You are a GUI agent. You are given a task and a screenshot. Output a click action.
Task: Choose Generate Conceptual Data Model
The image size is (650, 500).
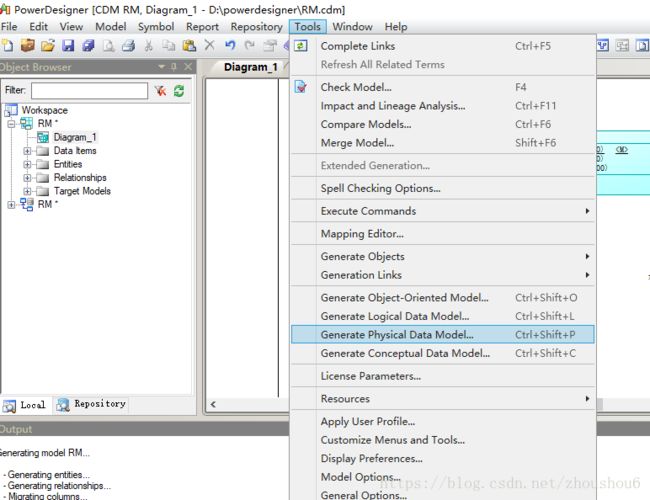[443, 353]
